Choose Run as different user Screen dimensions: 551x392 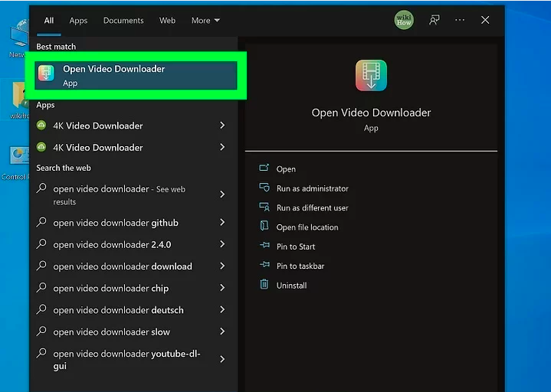click(312, 207)
